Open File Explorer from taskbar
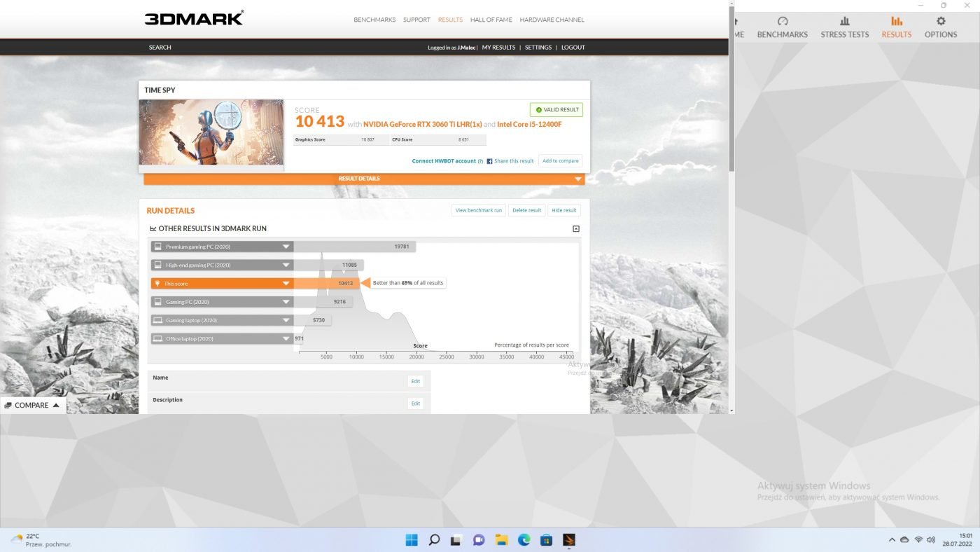Image resolution: width=980 pixels, height=552 pixels. point(501,539)
